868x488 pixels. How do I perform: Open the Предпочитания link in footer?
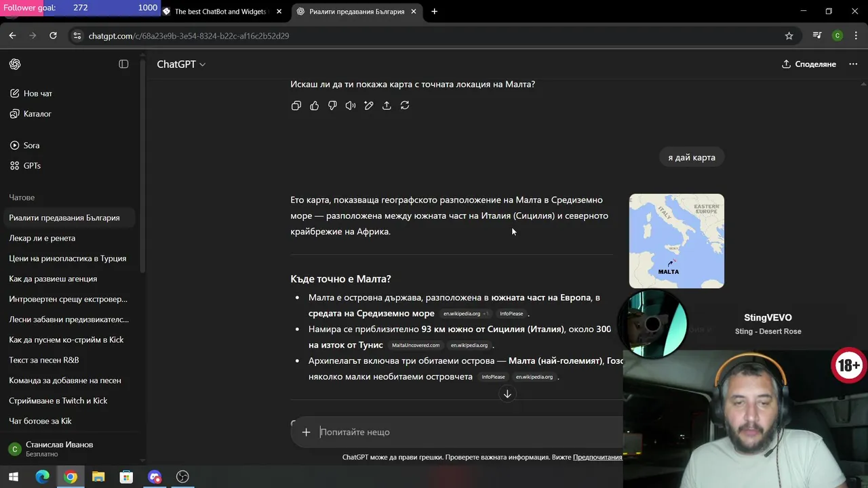click(597, 457)
